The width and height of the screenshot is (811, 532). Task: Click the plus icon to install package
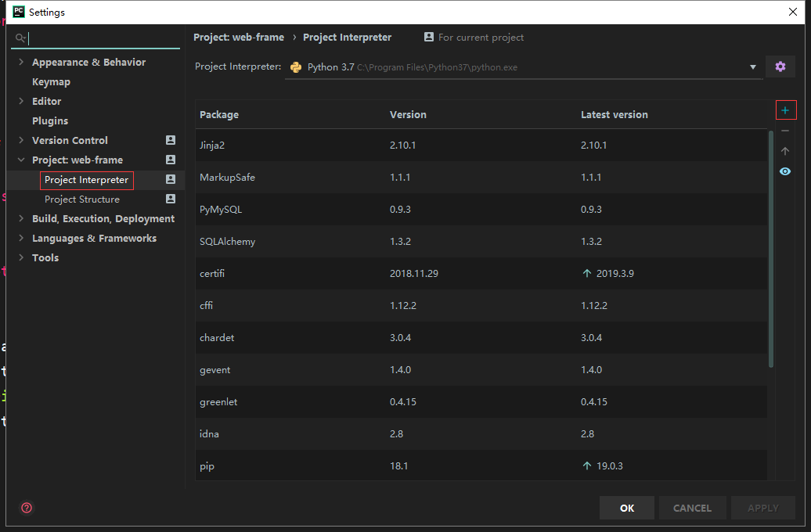click(x=785, y=110)
